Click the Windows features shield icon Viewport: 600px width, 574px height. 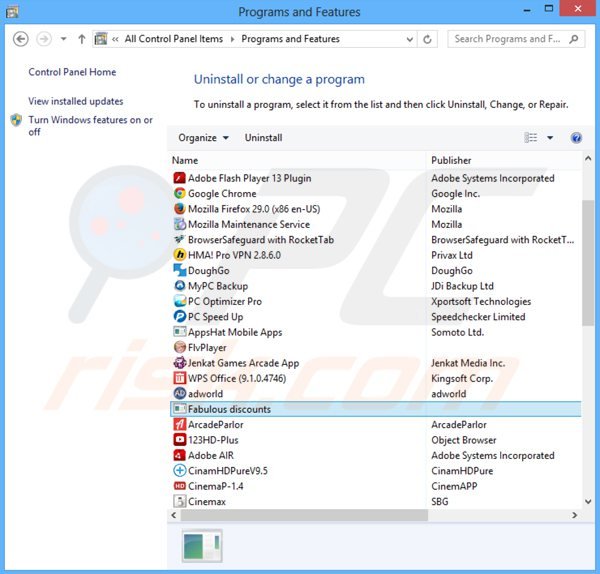[x=16, y=120]
